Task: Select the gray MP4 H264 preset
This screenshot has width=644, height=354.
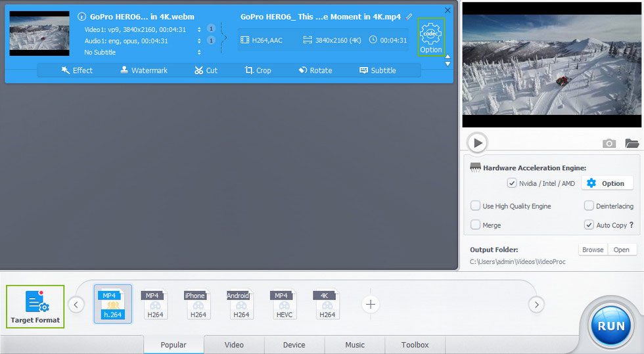Action: [x=155, y=304]
